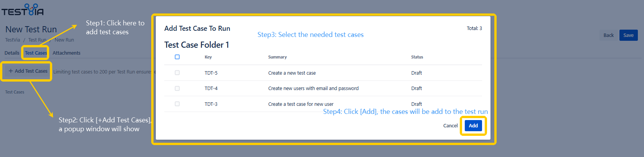Select the TDT-4 test case checkbox
644x157 pixels.
(177, 89)
